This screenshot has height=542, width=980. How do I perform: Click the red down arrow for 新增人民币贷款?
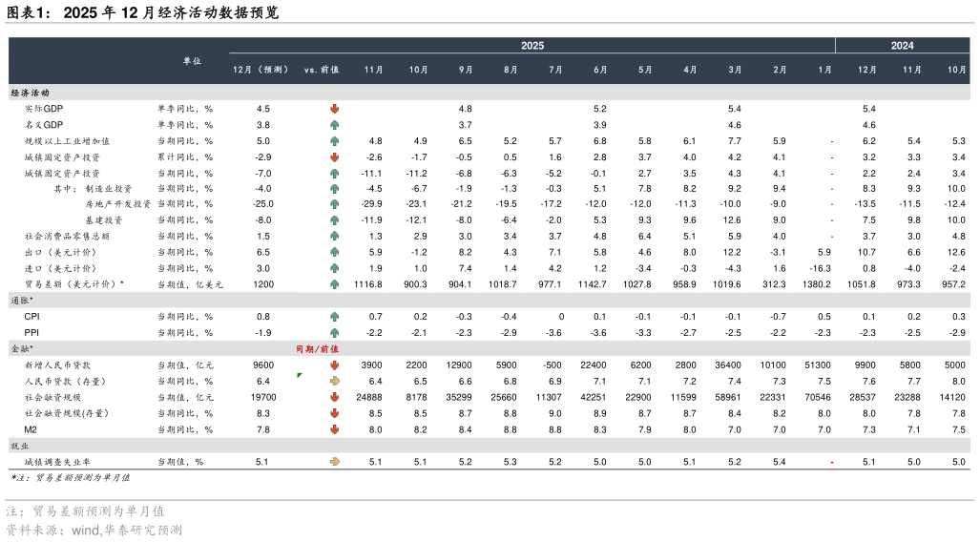(334, 365)
